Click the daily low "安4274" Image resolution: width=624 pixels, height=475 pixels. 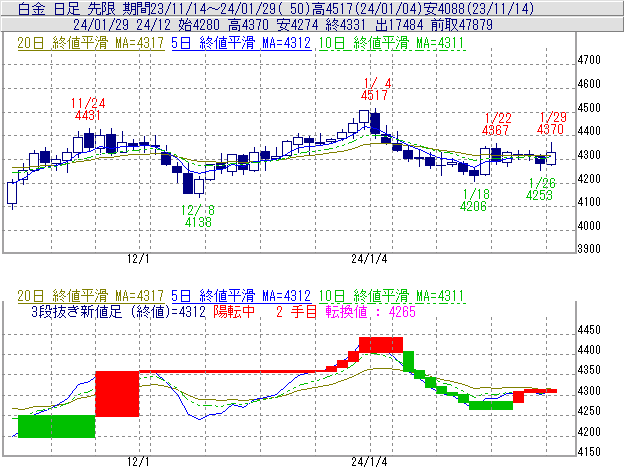(x=297, y=25)
